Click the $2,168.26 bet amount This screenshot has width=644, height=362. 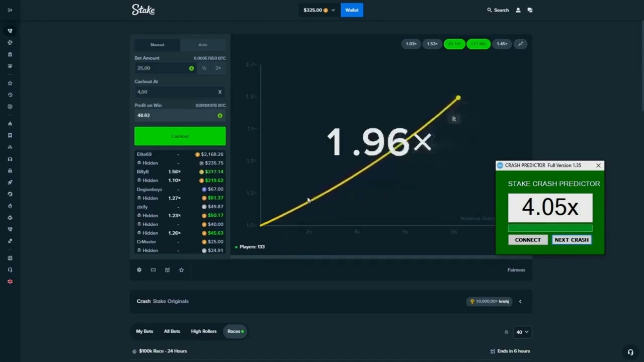click(212, 154)
